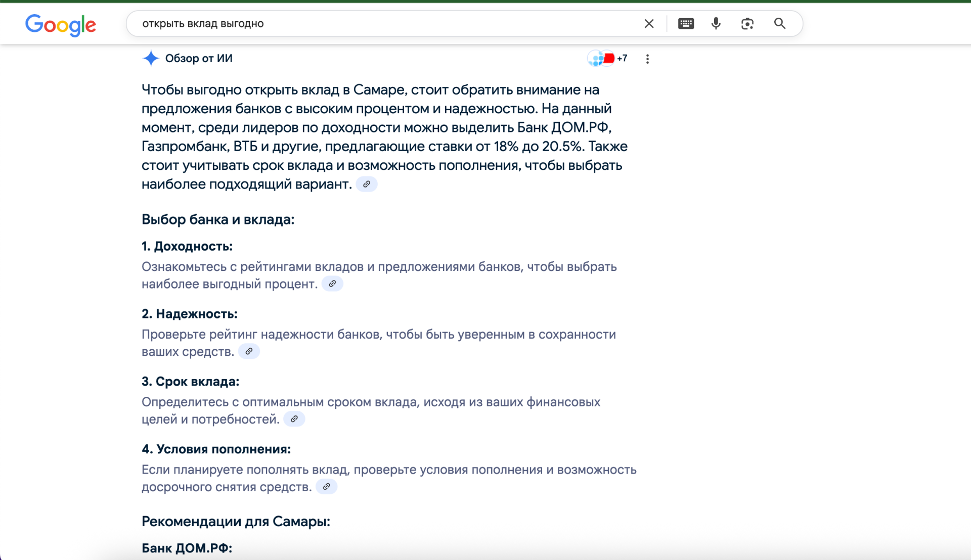The image size is (971, 560).
Task: Clear the search query with the X icon
Action: click(x=649, y=24)
